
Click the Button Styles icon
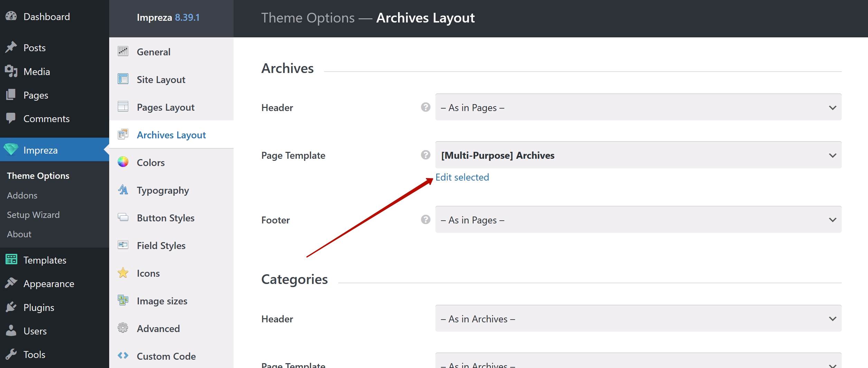click(x=123, y=217)
